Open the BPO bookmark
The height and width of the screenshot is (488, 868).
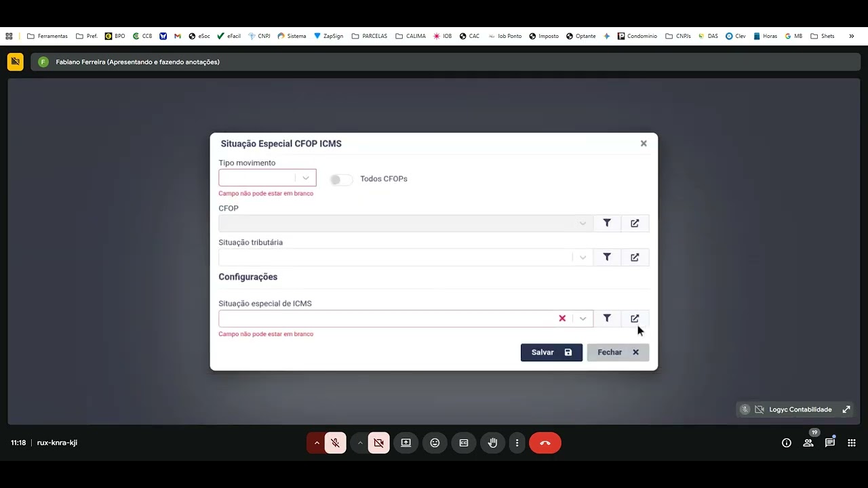coord(115,36)
